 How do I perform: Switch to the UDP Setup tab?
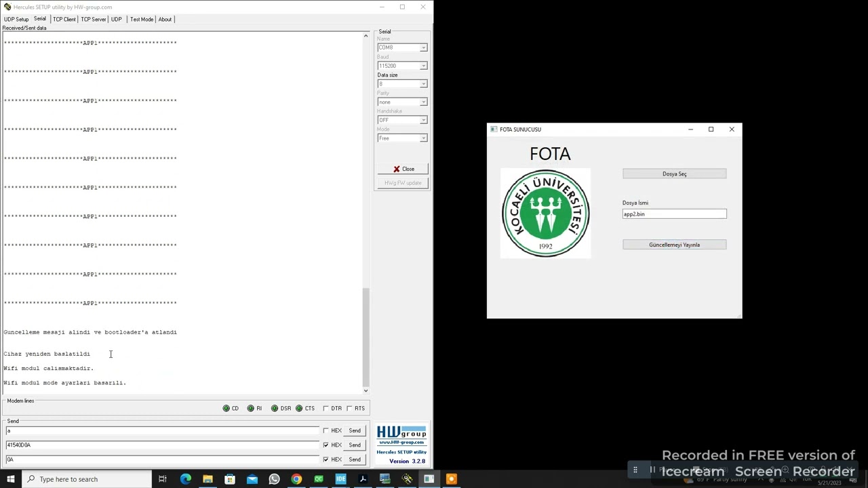pos(16,19)
